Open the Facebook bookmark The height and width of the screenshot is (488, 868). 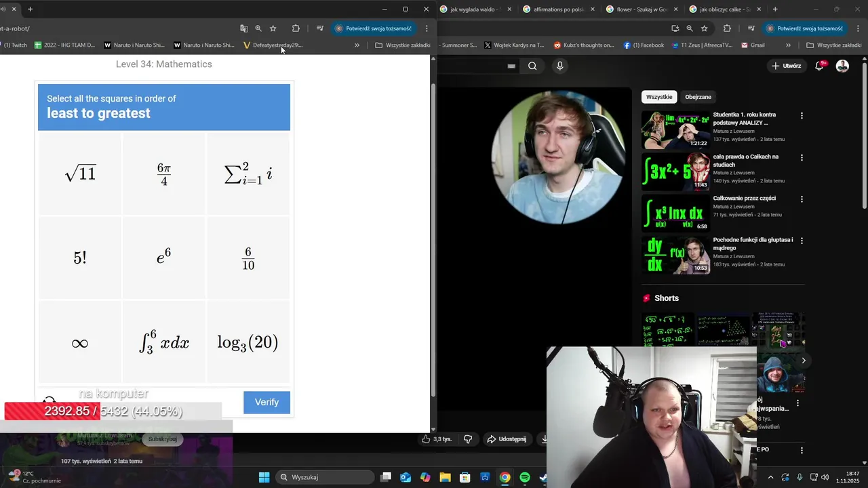pos(644,45)
